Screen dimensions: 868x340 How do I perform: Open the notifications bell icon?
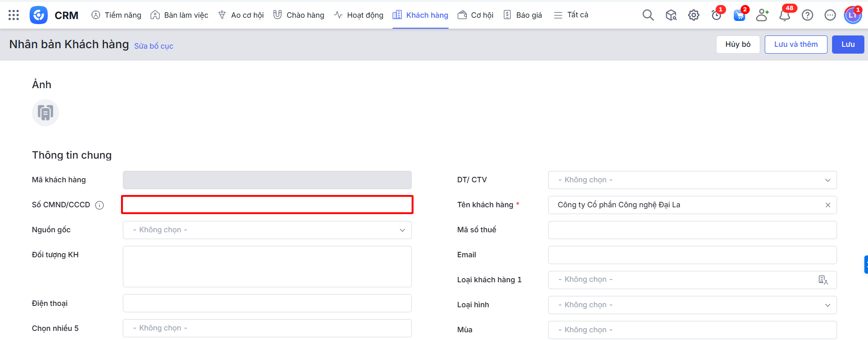(784, 15)
